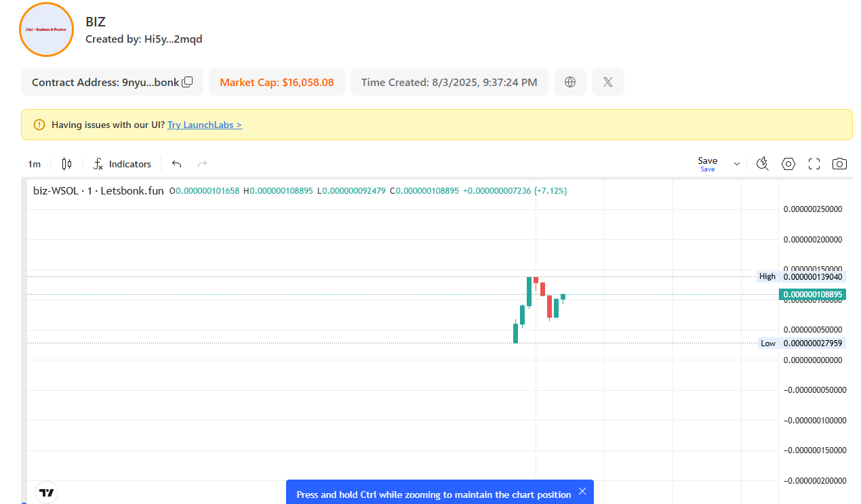Click the TradingView logo
This screenshot has width=861, height=504.
pos(47,492)
